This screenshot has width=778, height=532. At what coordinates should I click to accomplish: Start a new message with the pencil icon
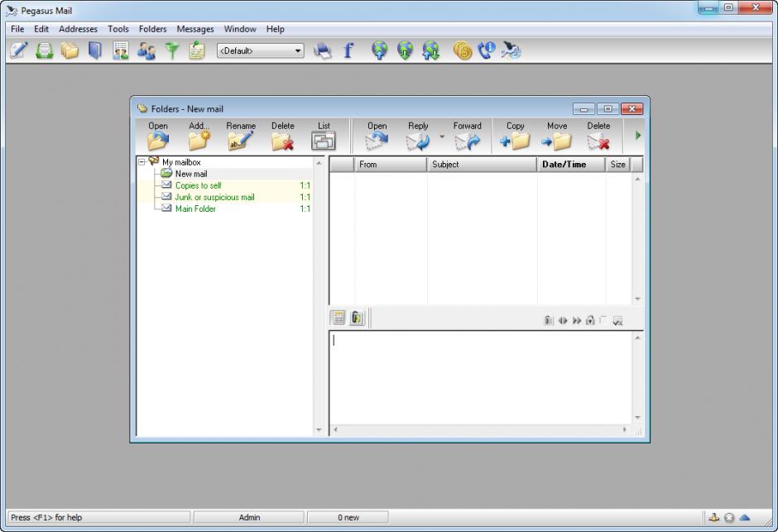click(19, 50)
